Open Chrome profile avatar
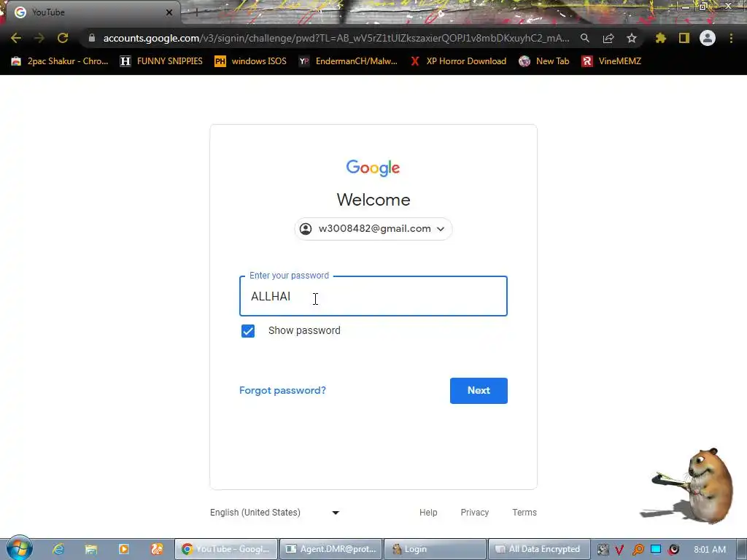This screenshot has height=560, width=747. 708,38
